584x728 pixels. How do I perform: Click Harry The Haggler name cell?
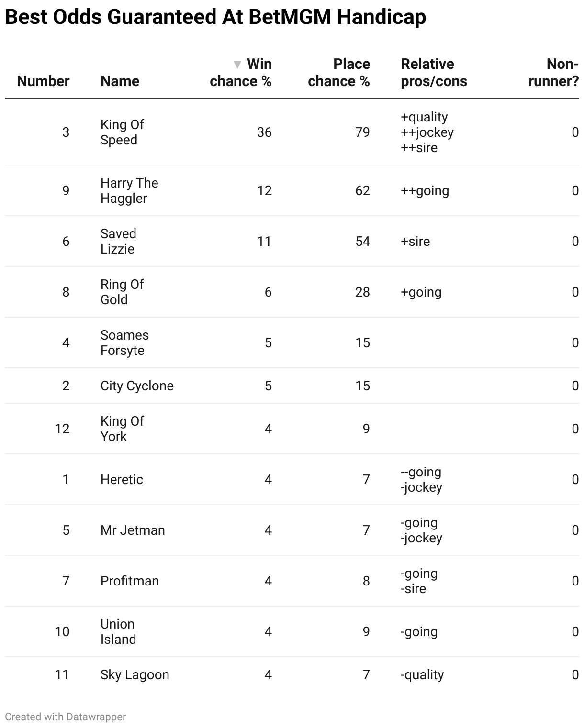point(129,190)
